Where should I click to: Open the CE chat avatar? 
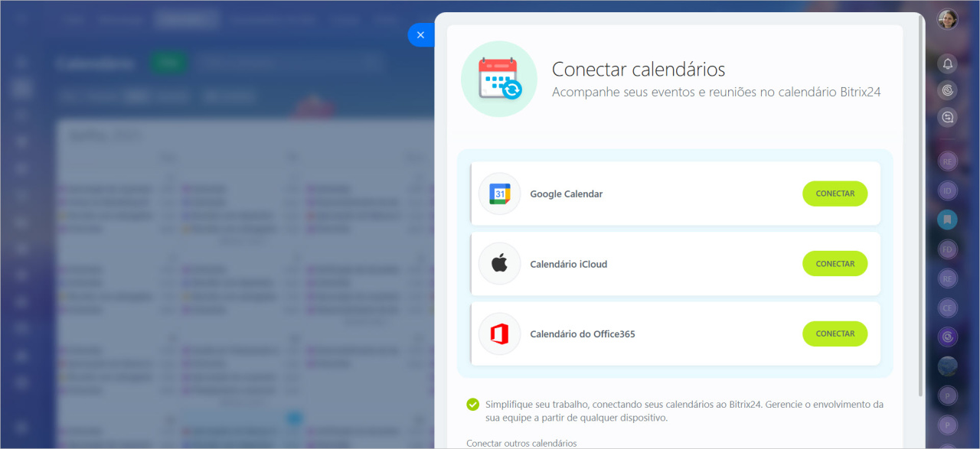click(948, 307)
